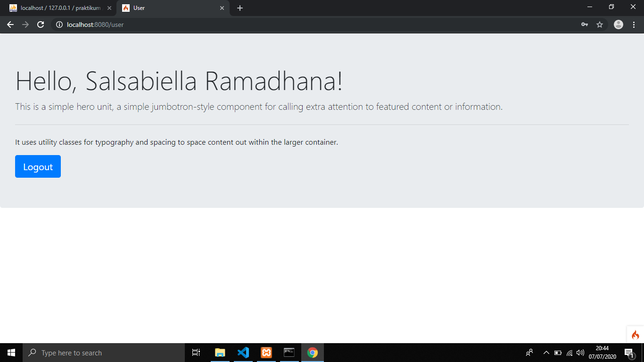Click the Type here to search box
This screenshot has width=644, height=362.
104,353
